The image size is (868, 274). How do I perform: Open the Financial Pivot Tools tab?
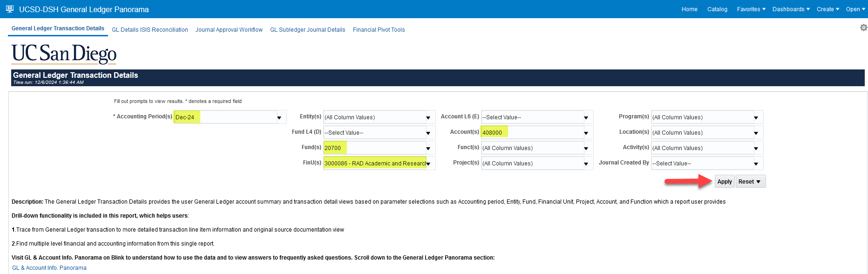click(379, 30)
